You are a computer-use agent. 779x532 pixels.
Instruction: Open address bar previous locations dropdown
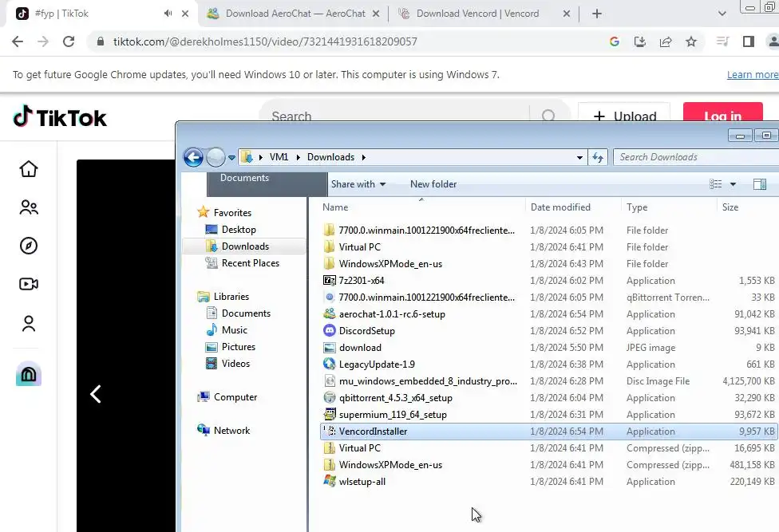(x=579, y=157)
